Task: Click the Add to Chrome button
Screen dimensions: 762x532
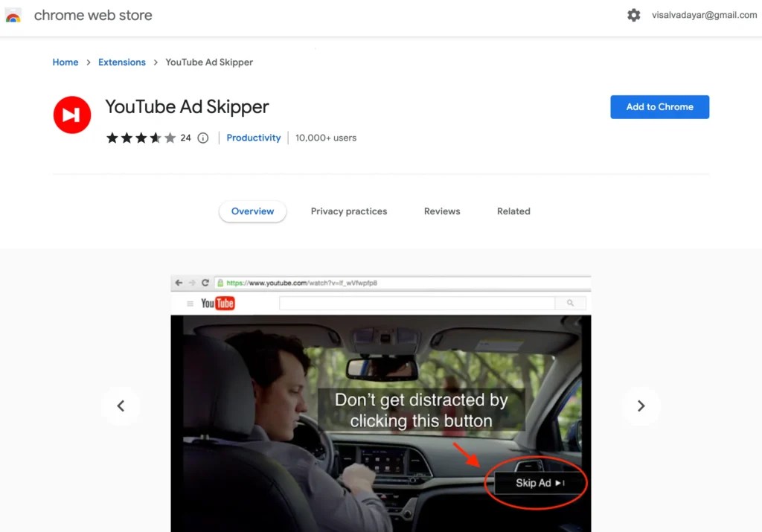Action: pyautogui.click(x=659, y=106)
